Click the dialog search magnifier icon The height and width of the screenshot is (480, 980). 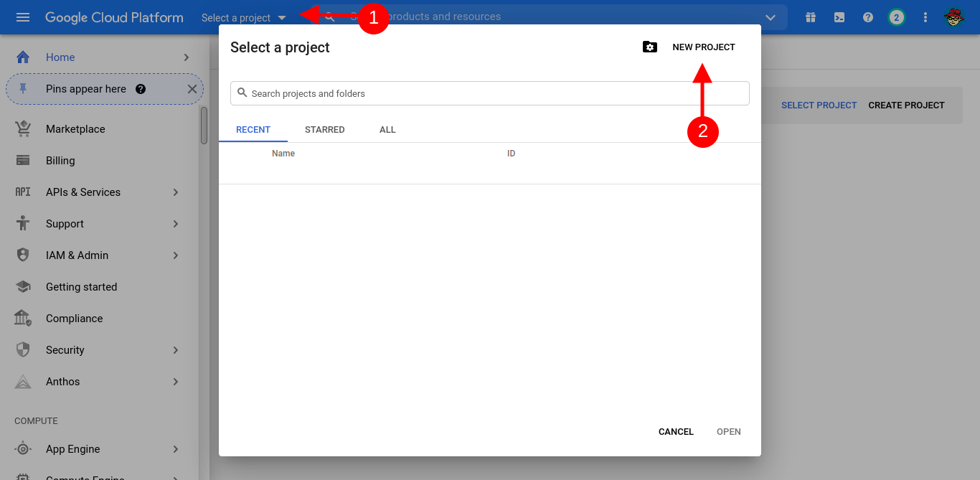(242, 93)
